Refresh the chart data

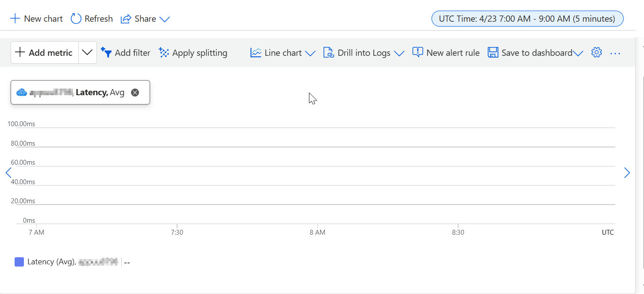click(76, 19)
